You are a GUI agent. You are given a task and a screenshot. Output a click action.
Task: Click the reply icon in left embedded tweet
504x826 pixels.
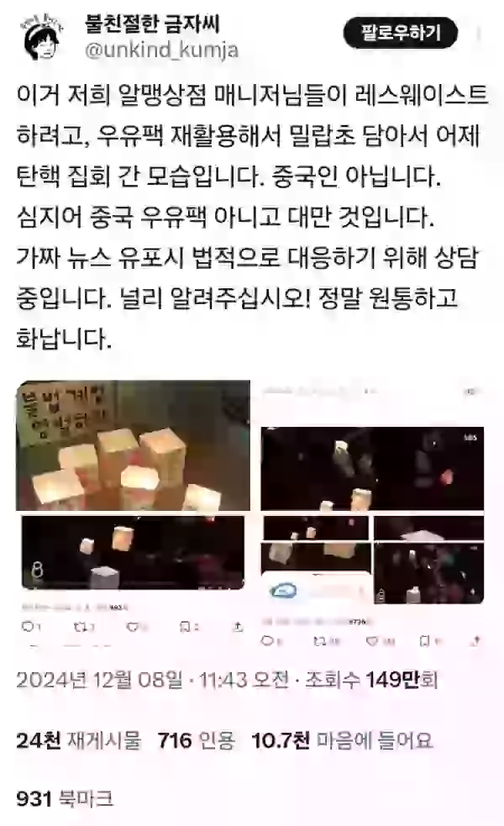(x=28, y=626)
